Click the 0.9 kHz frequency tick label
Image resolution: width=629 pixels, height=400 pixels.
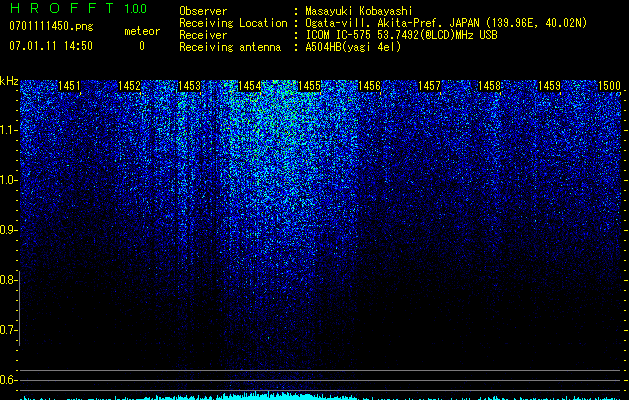point(8,230)
